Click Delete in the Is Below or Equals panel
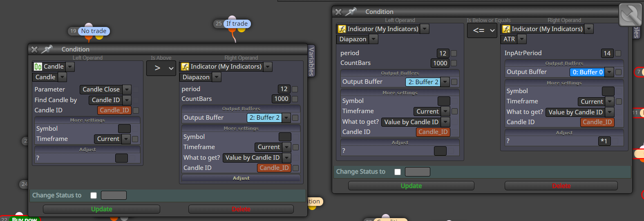644x221 pixels. [561, 186]
